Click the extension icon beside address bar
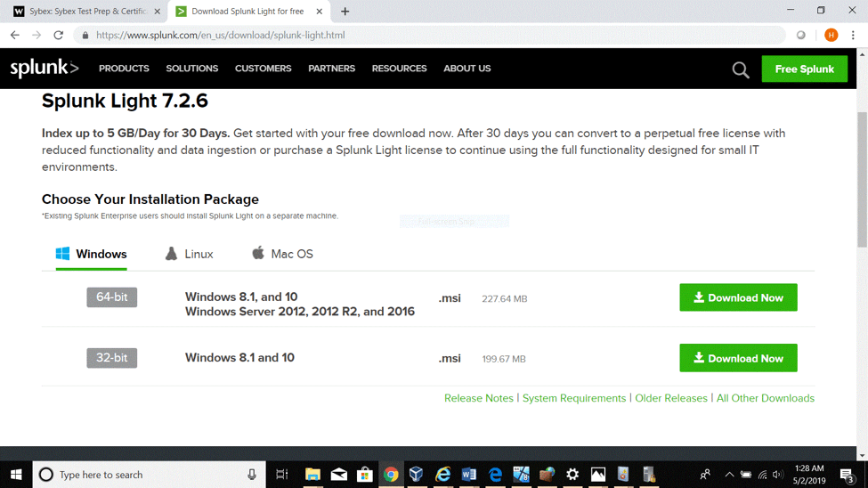868x488 pixels. 801,35
